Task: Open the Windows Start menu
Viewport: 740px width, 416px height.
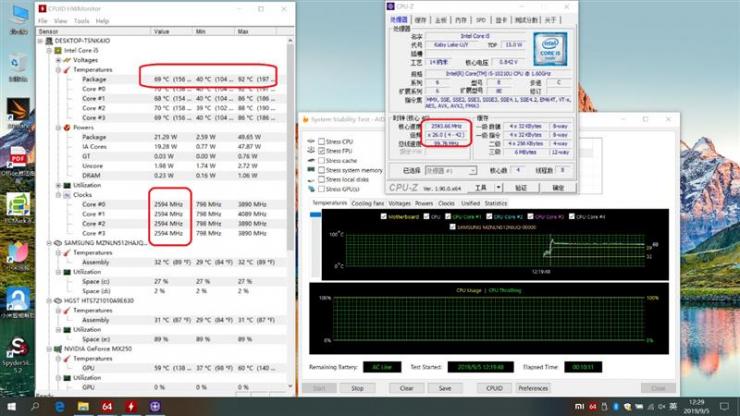Action: (x=11, y=407)
